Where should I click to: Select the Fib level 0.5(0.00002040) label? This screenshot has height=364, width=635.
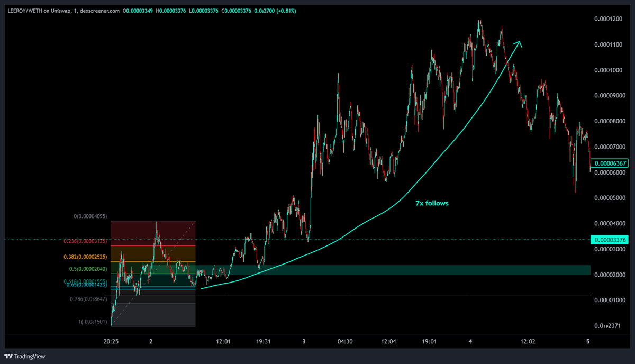(x=88, y=269)
